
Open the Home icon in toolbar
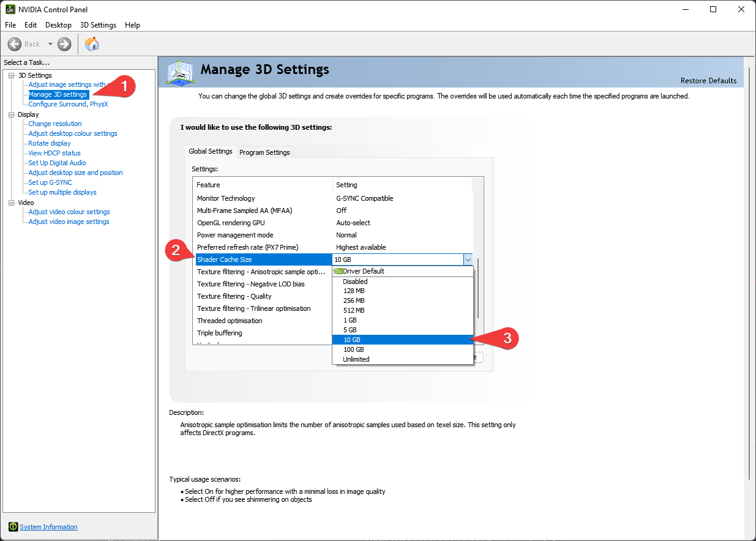coord(92,44)
